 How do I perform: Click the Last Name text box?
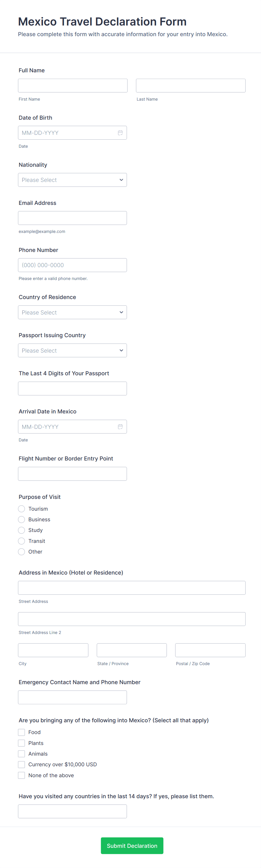pos(191,85)
